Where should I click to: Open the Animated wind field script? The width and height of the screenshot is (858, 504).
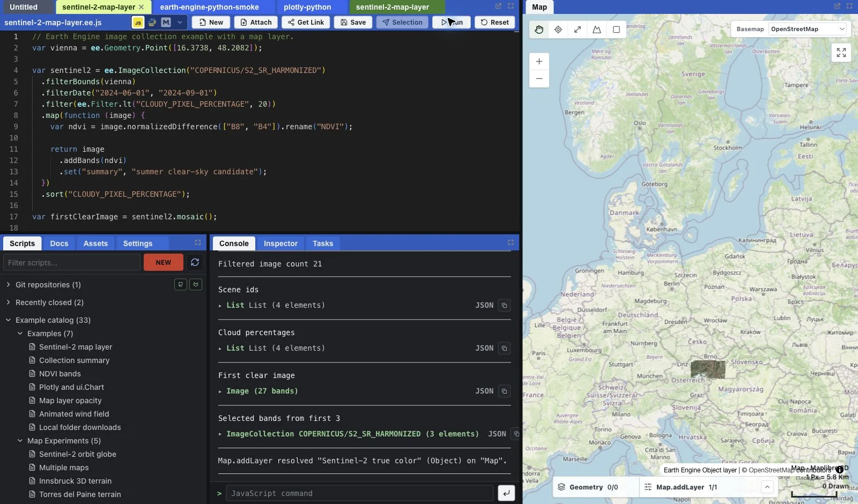pyautogui.click(x=74, y=414)
